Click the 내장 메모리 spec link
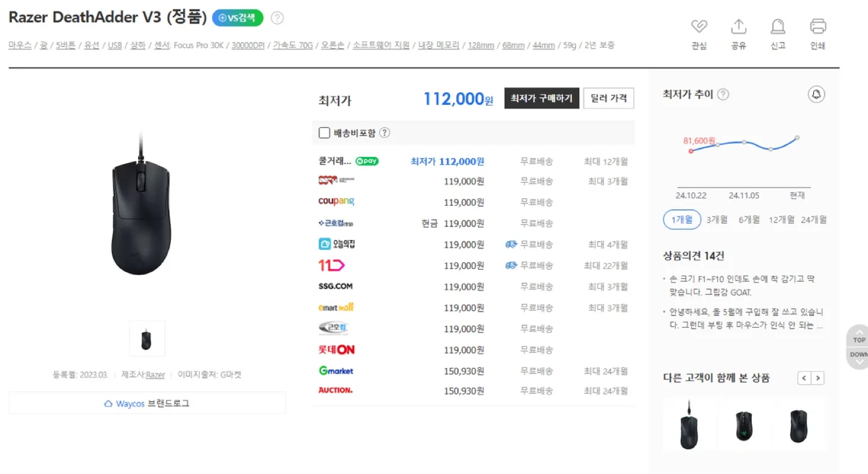The image size is (868, 474). [439, 45]
